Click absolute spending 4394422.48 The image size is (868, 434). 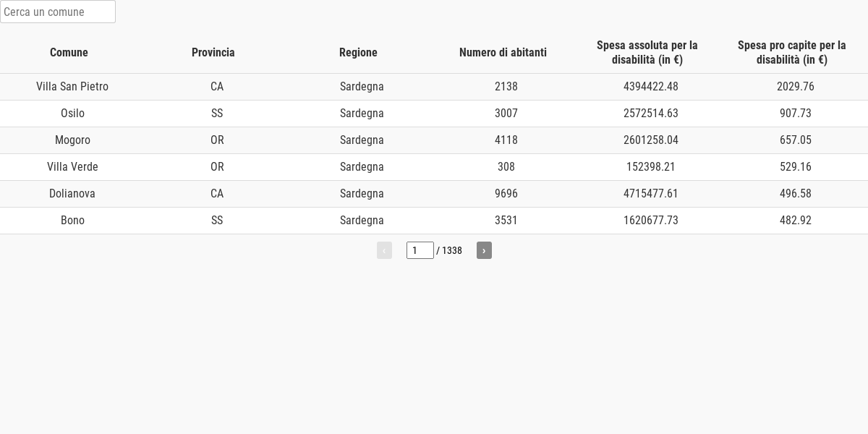[651, 87]
